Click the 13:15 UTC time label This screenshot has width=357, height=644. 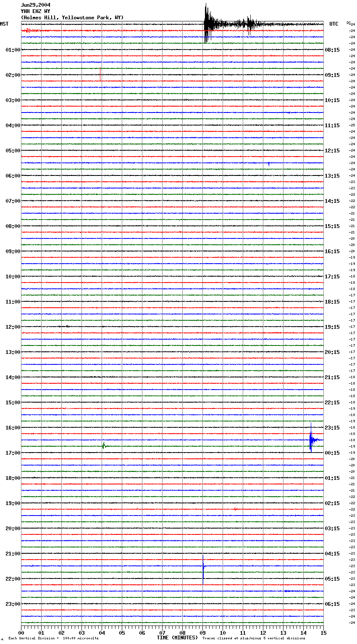click(332, 176)
